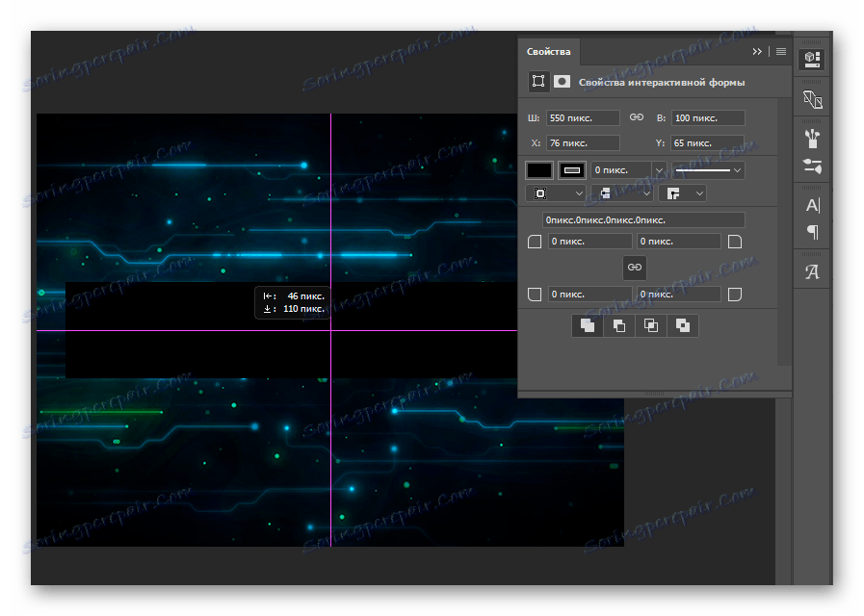Open the Brush Settings icon with brush and sliders
The width and height of the screenshot is (864, 616).
[812, 167]
